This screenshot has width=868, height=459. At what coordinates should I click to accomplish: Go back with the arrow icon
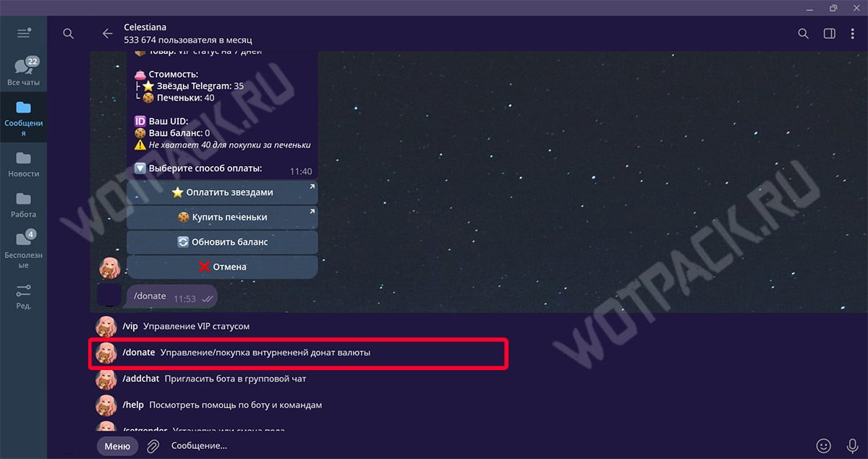coord(108,33)
